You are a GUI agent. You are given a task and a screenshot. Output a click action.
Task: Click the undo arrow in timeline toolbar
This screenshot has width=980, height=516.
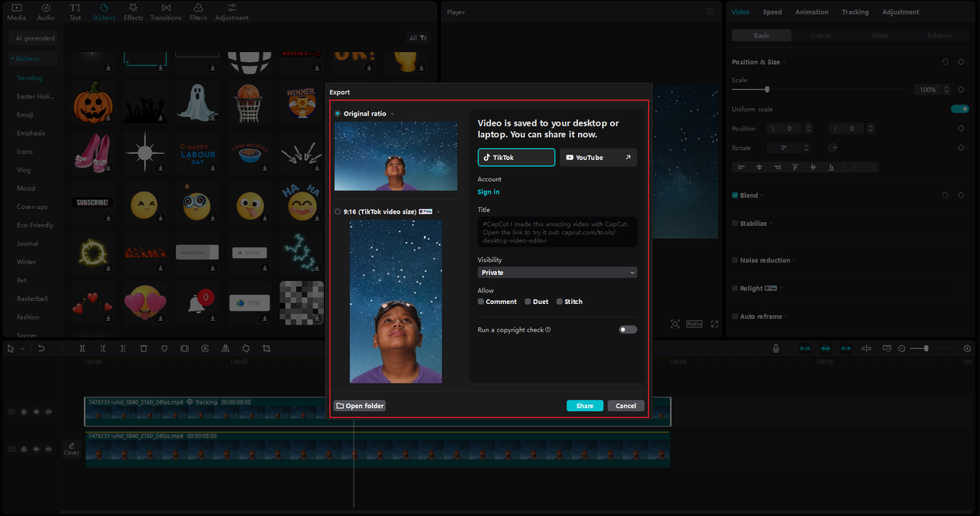[x=41, y=348]
